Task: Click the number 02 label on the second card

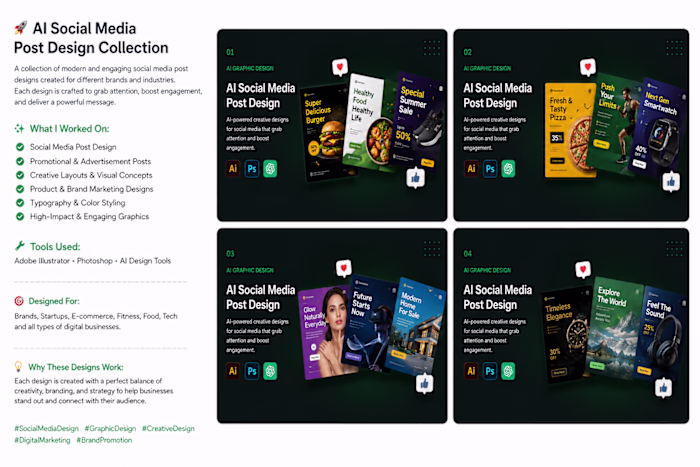Action: (x=467, y=52)
